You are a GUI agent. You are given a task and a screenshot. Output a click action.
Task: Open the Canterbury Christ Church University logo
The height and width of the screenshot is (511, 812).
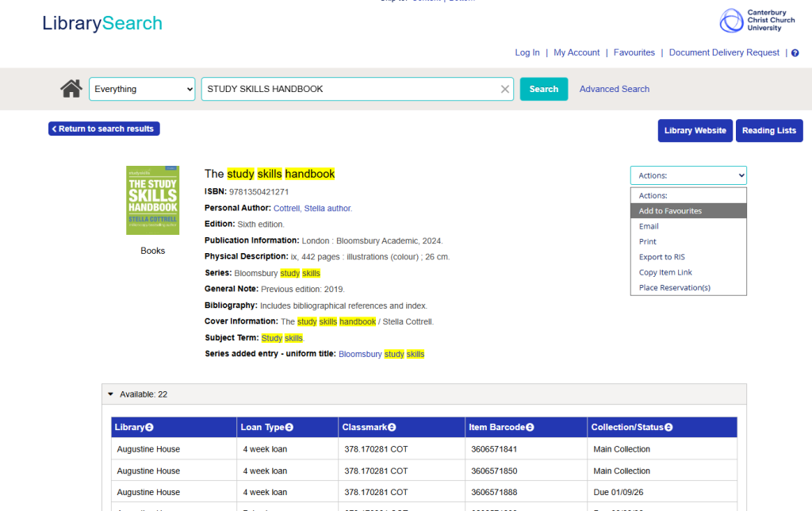click(757, 20)
